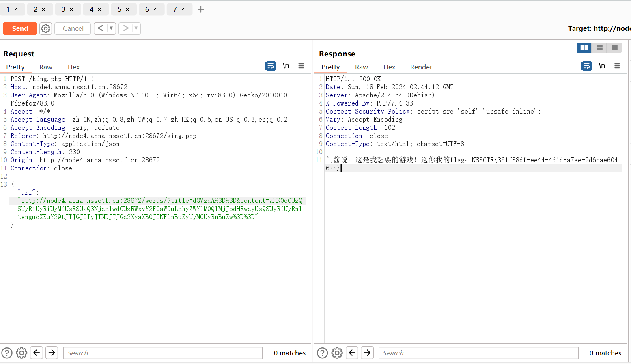
Task: Switch to Repeater tab 5
Action: click(x=120, y=9)
